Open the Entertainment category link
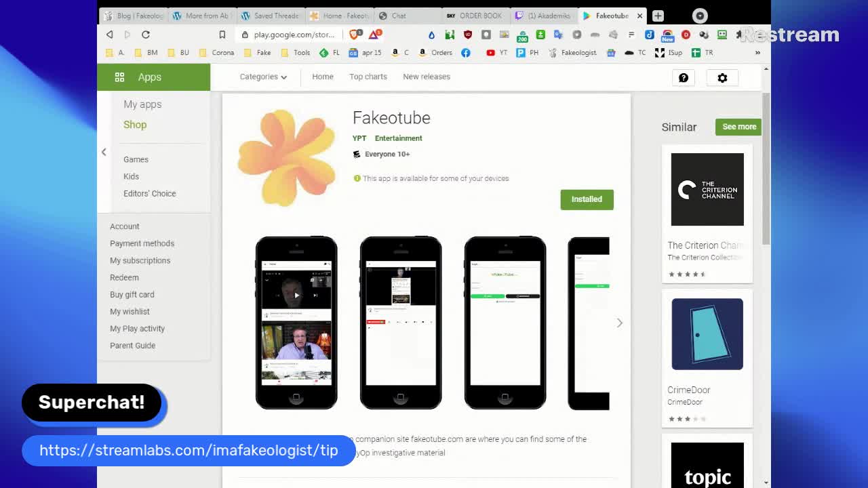This screenshot has height=488, width=868. pos(399,138)
